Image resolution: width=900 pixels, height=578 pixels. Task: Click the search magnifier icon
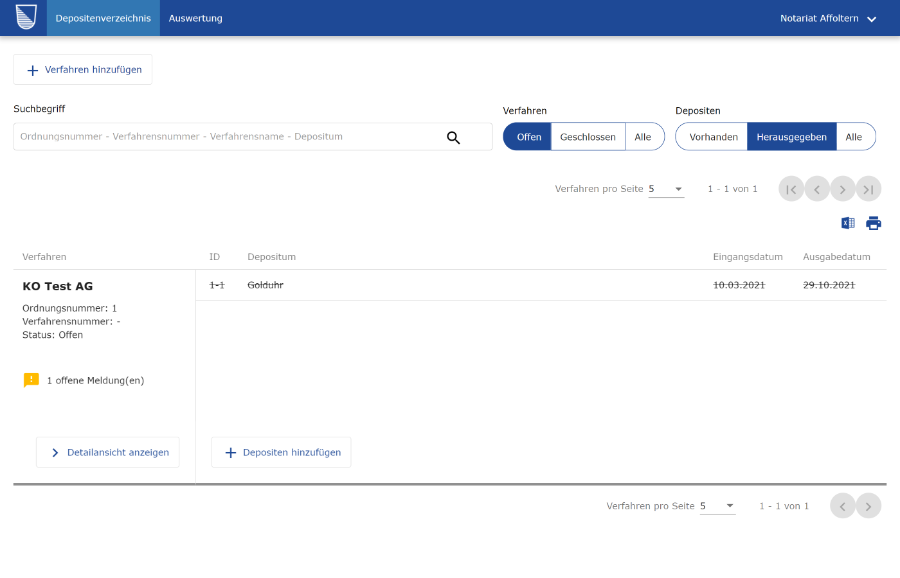click(x=453, y=138)
